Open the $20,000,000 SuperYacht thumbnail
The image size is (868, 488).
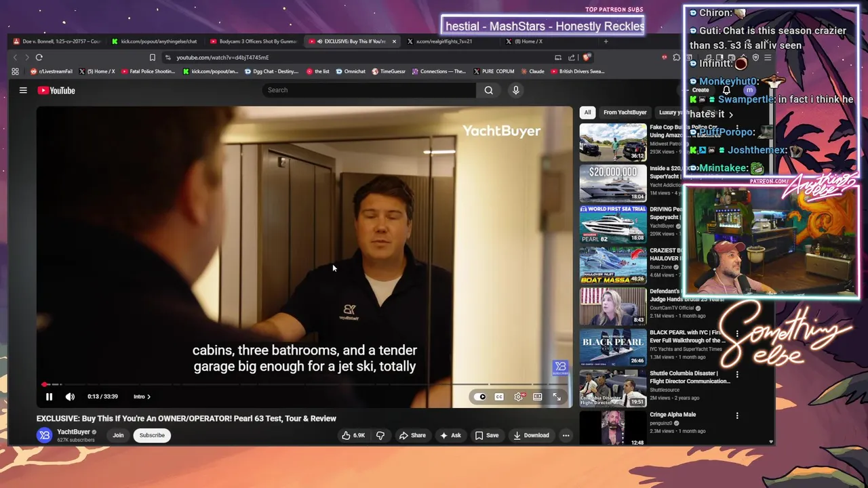click(613, 183)
